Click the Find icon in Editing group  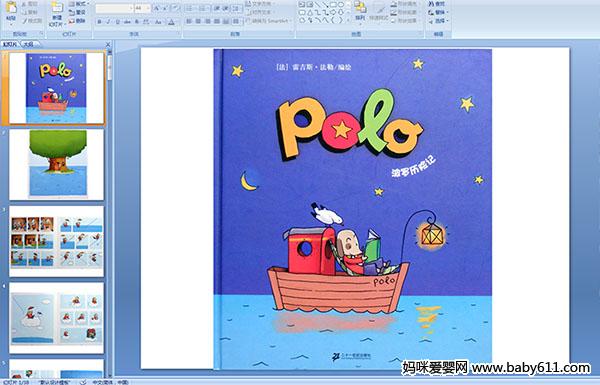(x=437, y=4)
